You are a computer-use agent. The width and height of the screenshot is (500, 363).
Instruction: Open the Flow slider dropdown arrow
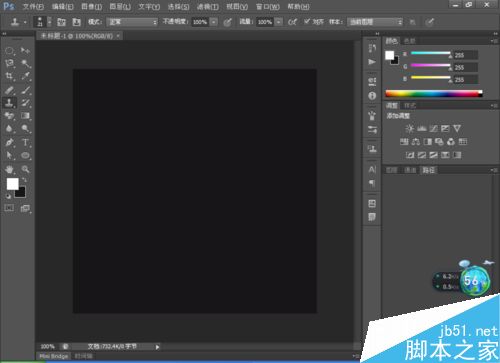(x=279, y=22)
